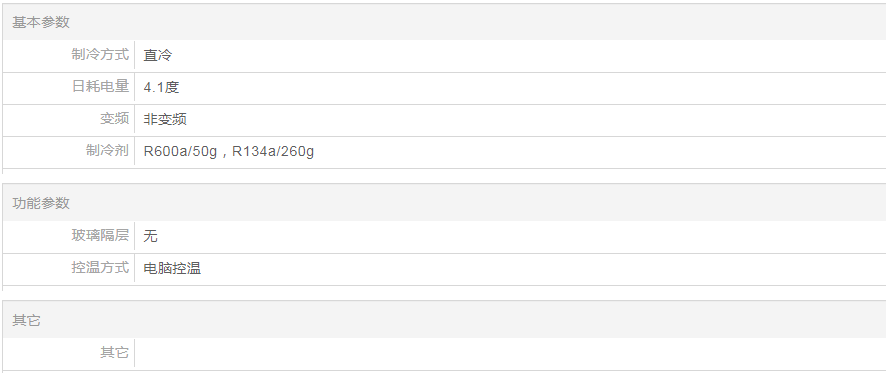Click the 无 value for glass shelf
The width and height of the screenshot is (890, 373).
coord(150,236)
